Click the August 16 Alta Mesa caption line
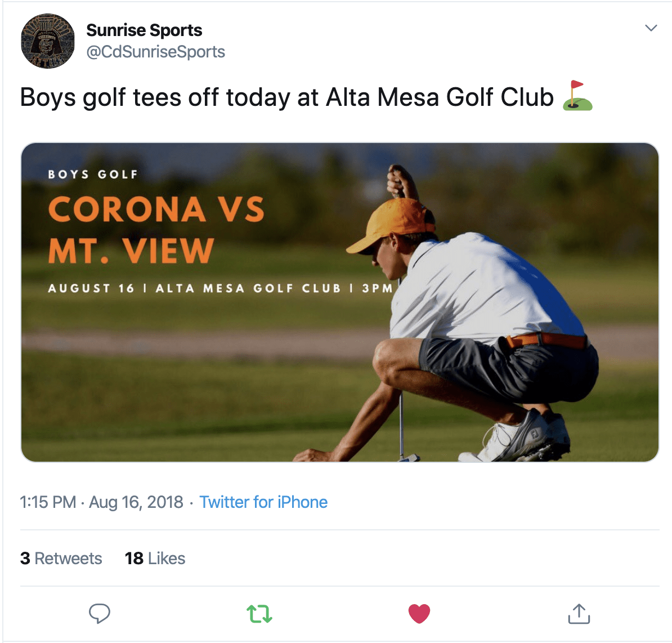Viewport: 672px width, 643px height. point(220,288)
